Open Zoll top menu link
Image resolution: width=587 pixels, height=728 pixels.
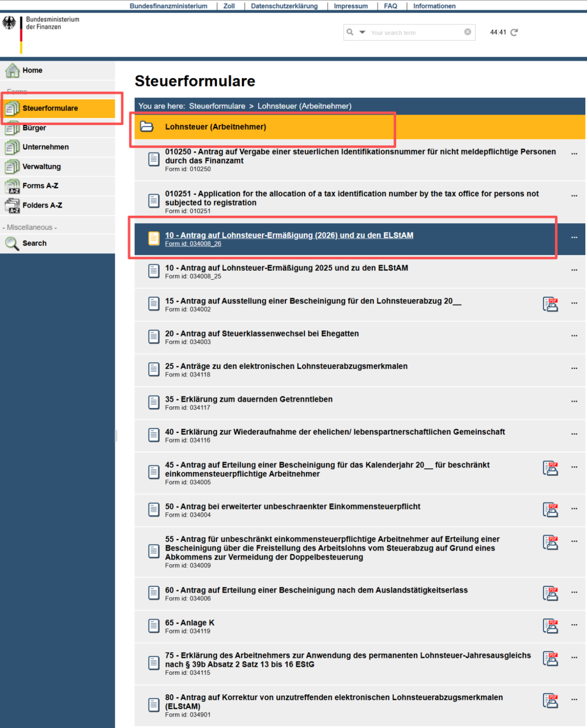pos(229,6)
